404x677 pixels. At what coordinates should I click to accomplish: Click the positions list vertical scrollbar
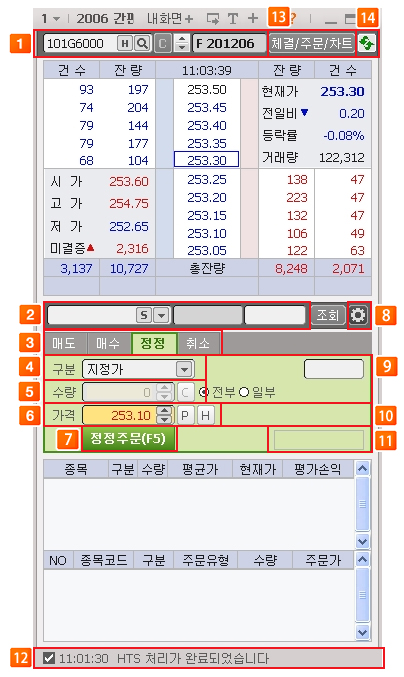coord(363,504)
